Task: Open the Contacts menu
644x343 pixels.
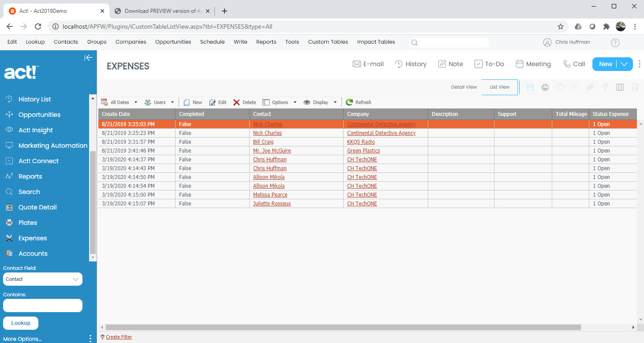Action: pos(66,42)
